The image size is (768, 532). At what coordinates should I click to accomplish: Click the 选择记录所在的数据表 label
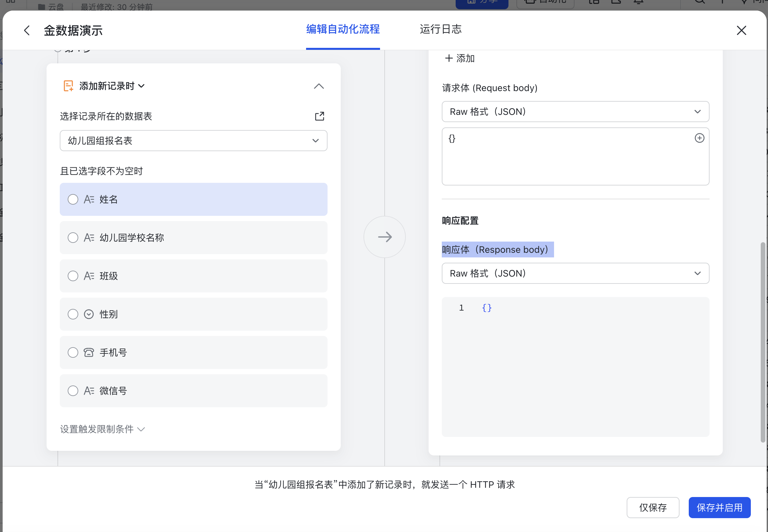[x=106, y=116]
